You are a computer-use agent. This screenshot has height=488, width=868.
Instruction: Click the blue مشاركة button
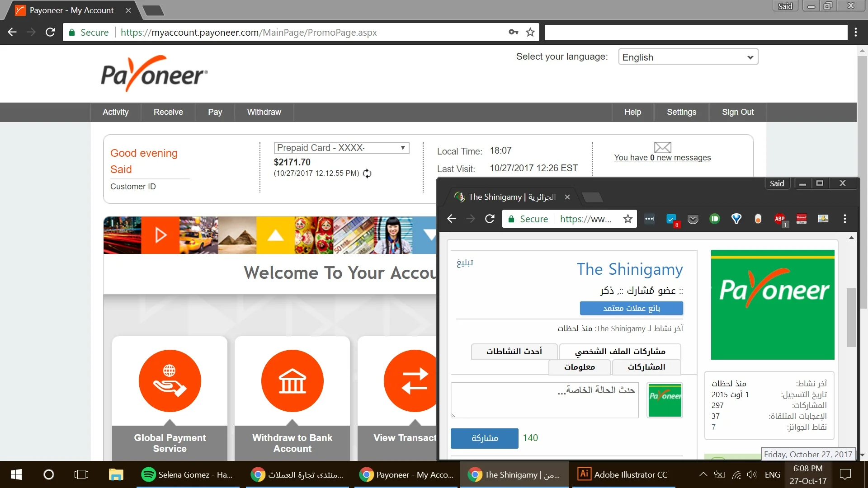click(x=484, y=438)
